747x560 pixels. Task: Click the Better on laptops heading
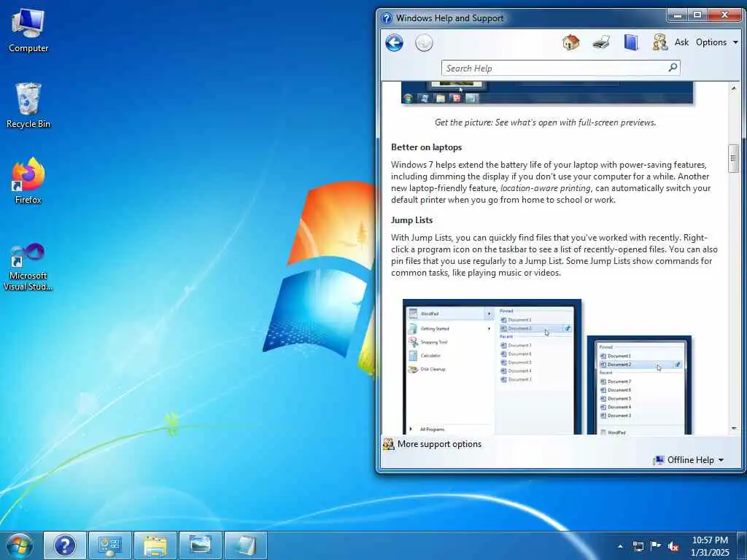click(x=426, y=147)
